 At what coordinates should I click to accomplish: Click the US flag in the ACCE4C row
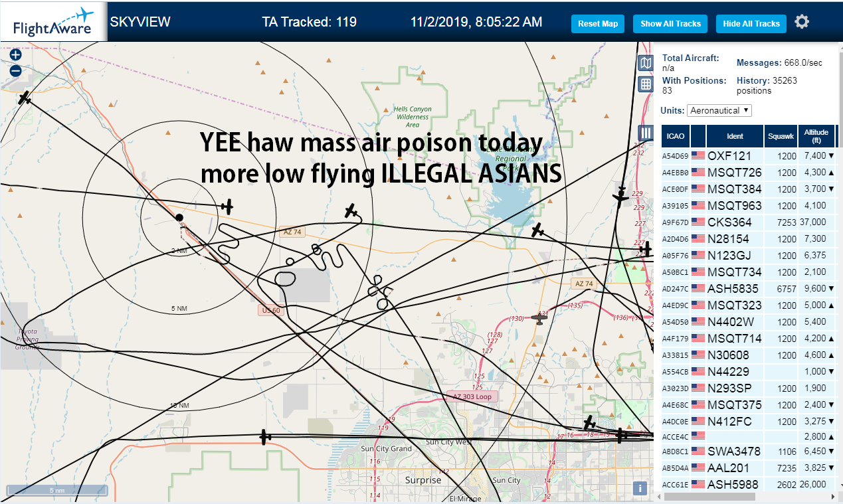698,436
